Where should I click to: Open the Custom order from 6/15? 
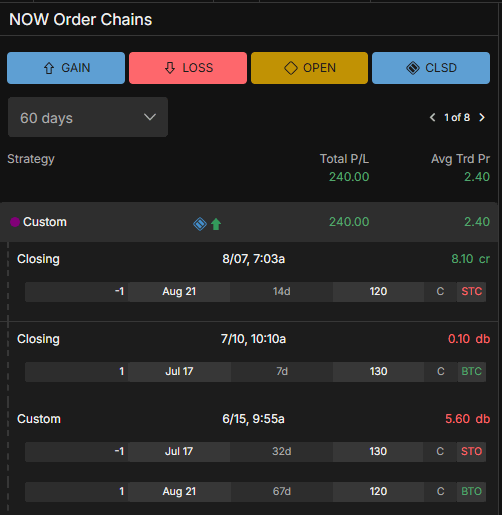pyautogui.click(x=253, y=419)
